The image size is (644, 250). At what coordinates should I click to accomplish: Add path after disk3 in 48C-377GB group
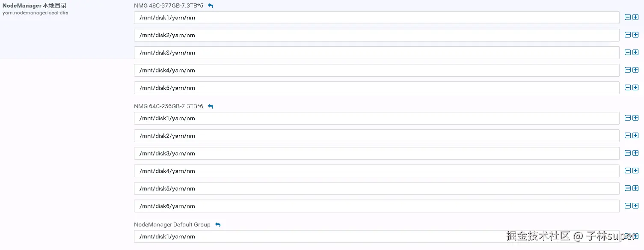tap(635, 53)
